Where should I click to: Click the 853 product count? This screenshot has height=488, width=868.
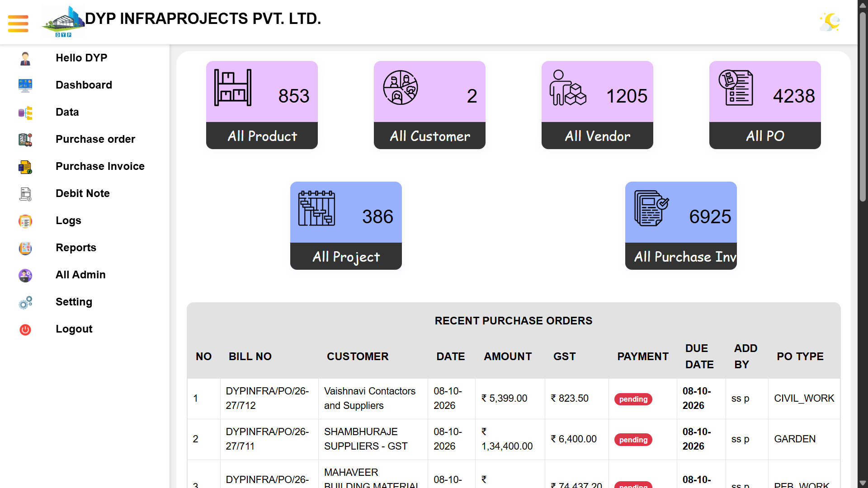(x=294, y=96)
